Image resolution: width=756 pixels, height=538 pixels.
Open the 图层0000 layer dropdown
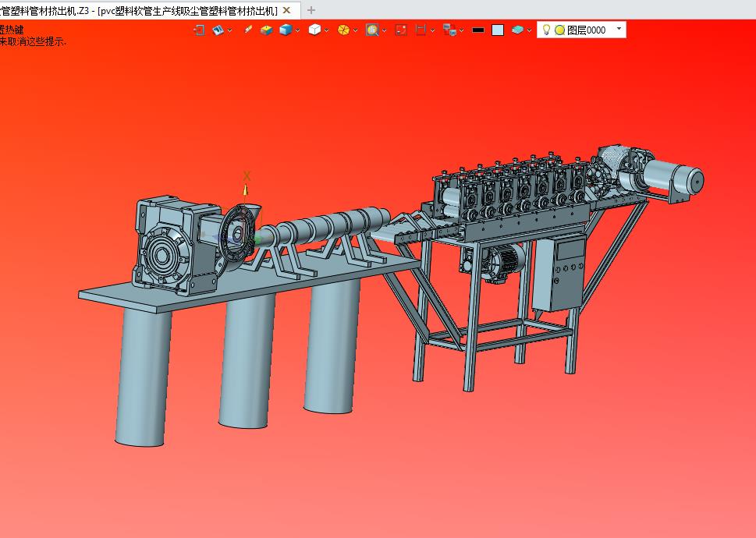(619, 30)
